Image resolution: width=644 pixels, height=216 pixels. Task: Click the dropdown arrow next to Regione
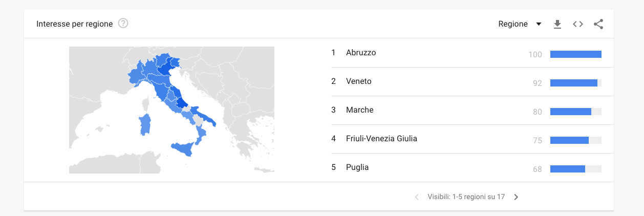point(539,24)
